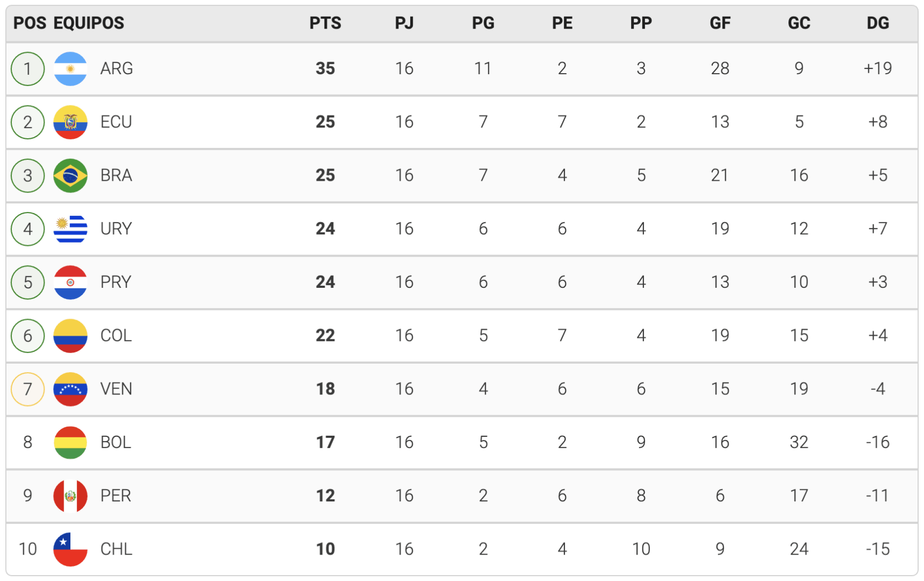
Task: Open the URY team name
Action: [116, 229]
